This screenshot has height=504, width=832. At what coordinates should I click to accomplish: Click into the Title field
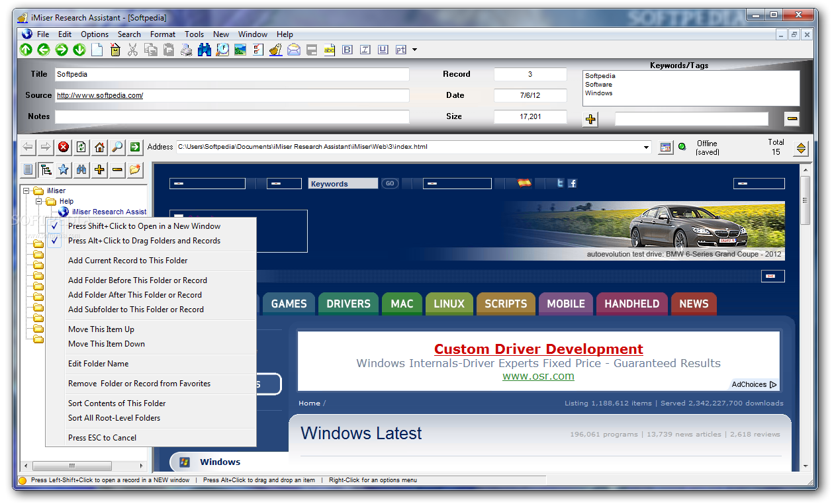[232, 75]
